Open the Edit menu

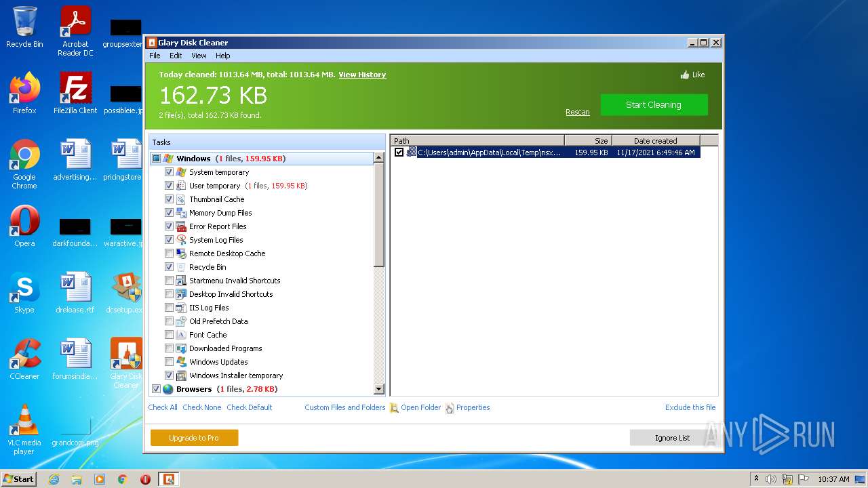176,56
